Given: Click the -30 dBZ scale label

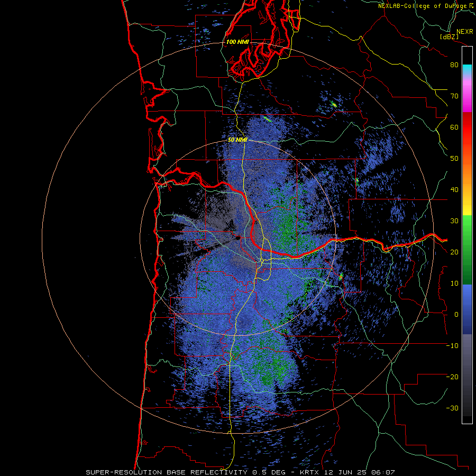Looking at the screenshot, I should tap(452, 408).
